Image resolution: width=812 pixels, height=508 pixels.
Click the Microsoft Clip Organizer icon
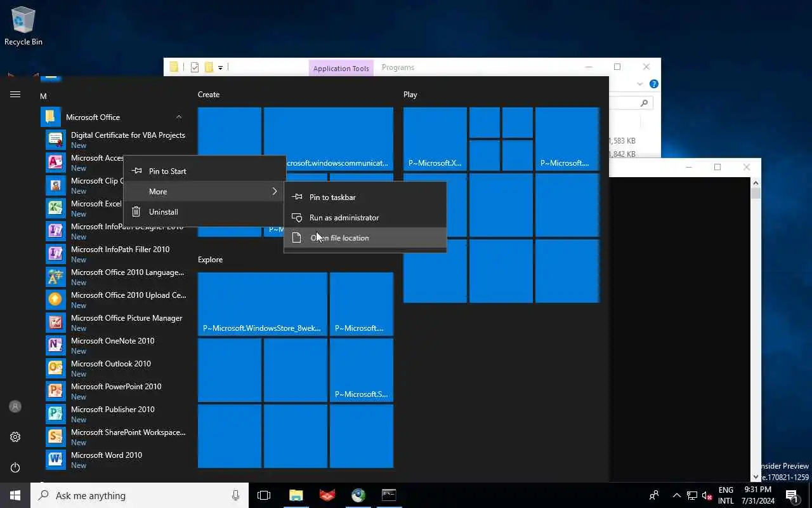tap(56, 185)
